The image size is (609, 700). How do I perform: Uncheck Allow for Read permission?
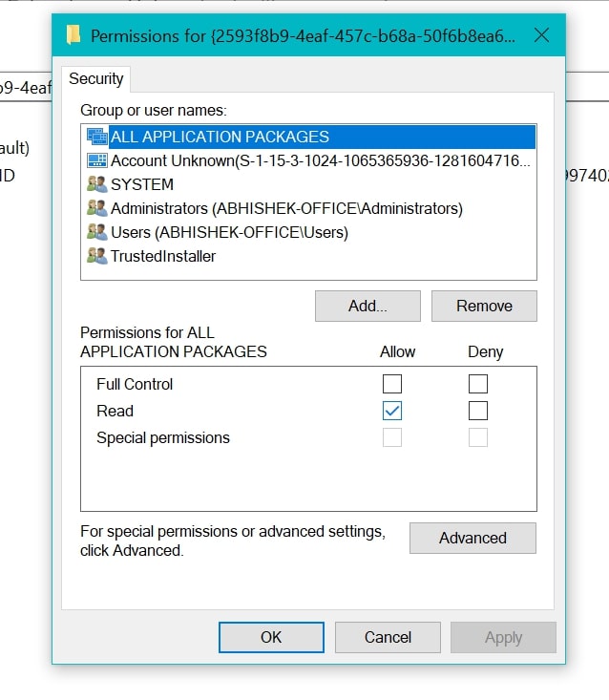392,411
